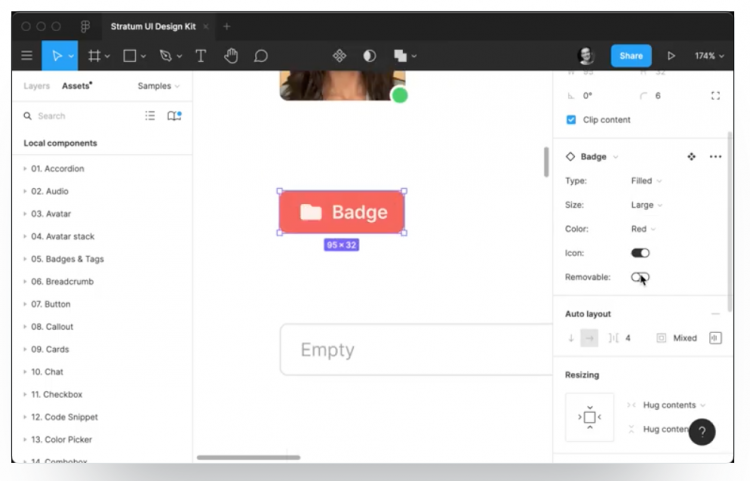Expand 09. Cards components
Viewport: 750px width, 481px height.
(x=46, y=349)
